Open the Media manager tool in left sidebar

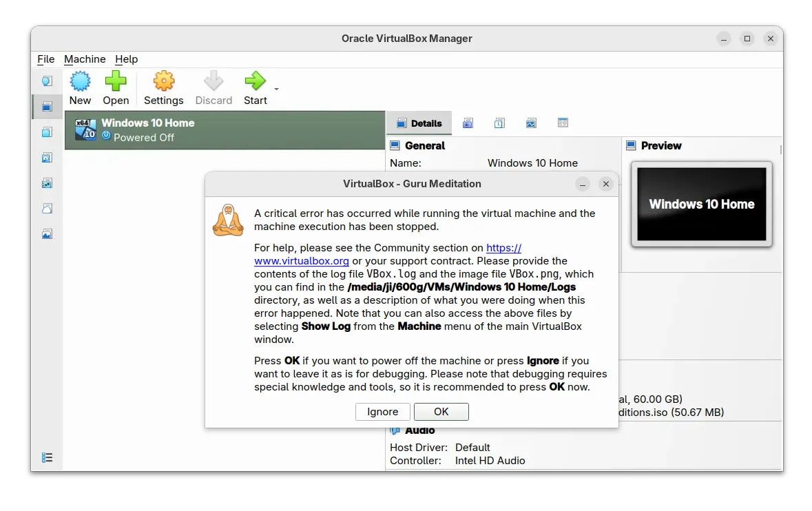47,158
